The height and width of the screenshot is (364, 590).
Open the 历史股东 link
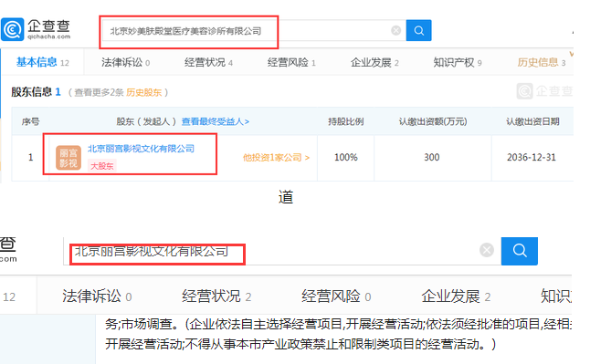tap(144, 92)
